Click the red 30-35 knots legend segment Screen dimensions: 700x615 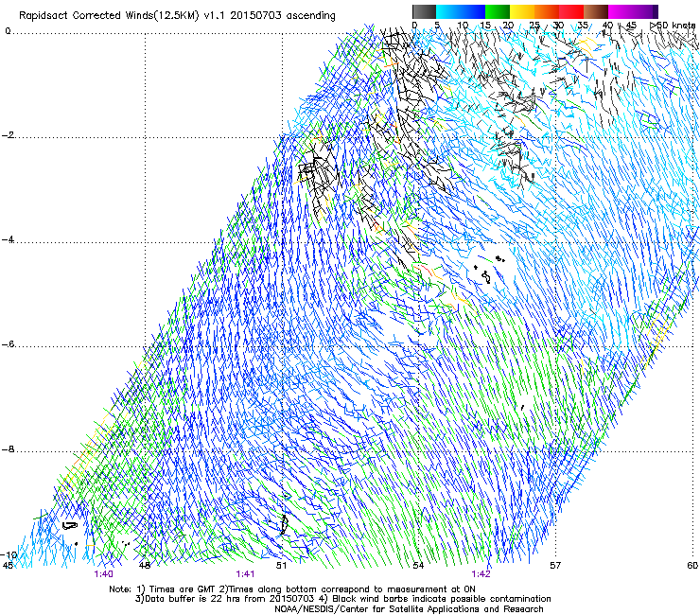point(571,11)
